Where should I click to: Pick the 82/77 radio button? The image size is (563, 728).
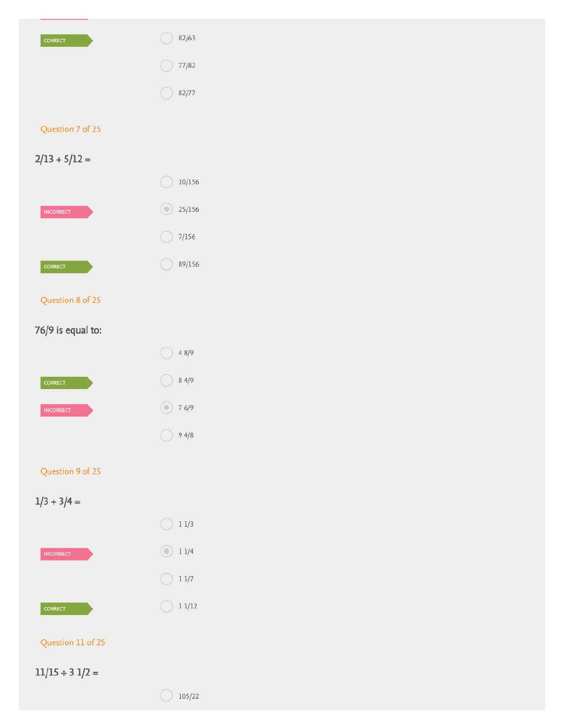coord(167,93)
